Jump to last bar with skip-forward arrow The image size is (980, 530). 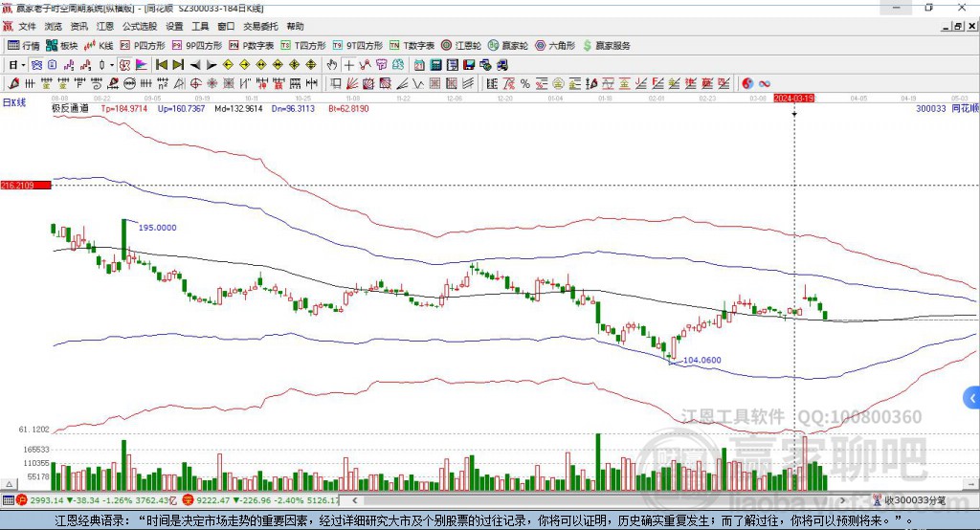178,65
